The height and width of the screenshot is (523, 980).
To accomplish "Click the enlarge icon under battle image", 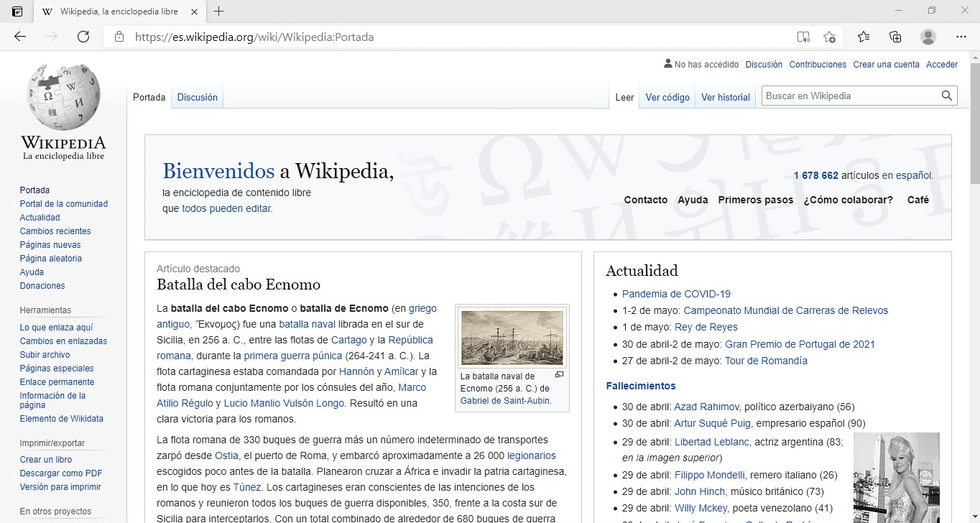I will [x=559, y=375].
